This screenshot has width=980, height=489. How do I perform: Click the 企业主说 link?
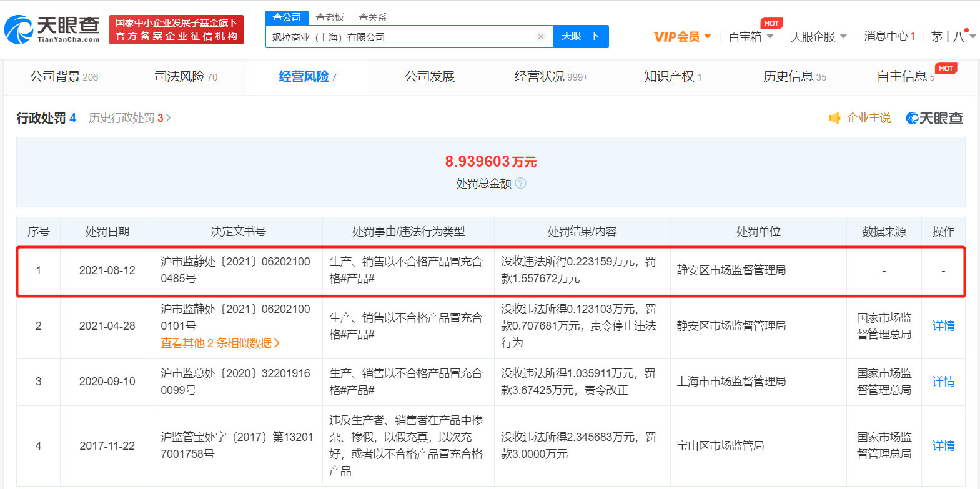coord(868,118)
